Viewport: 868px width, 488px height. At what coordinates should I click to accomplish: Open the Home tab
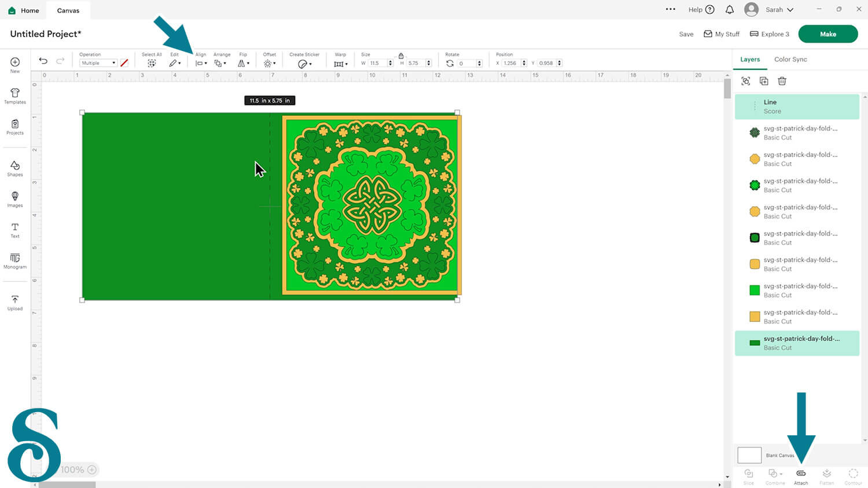pyautogui.click(x=24, y=10)
